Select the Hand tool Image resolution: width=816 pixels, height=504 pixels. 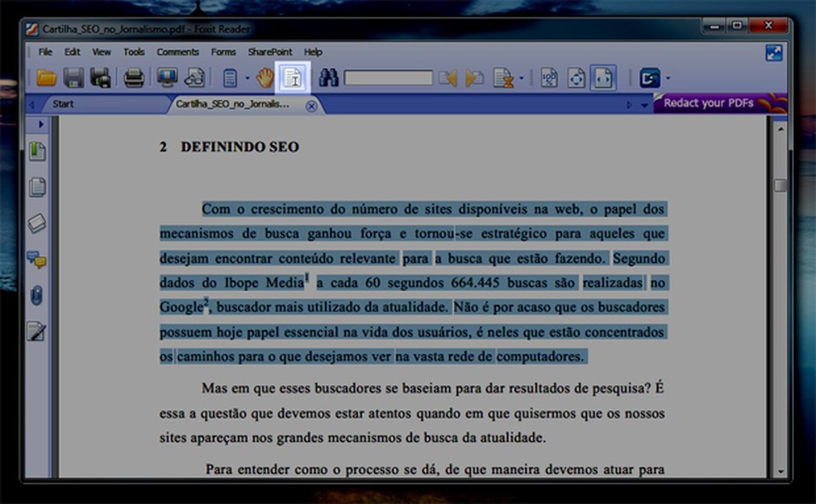265,78
